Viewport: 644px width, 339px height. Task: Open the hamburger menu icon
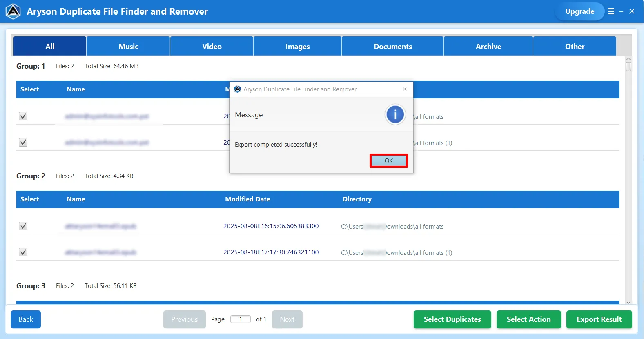pyautogui.click(x=611, y=11)
